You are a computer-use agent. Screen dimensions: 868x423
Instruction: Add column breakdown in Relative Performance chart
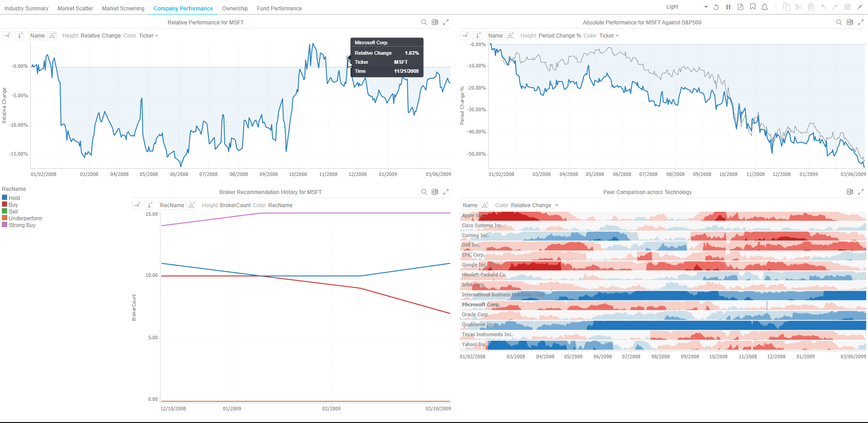7,35
